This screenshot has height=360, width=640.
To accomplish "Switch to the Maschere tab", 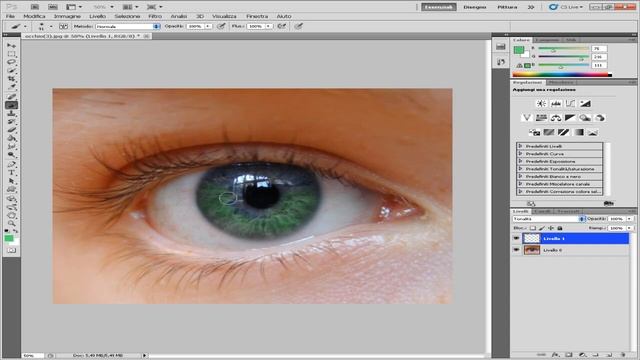I will [561, 82].
